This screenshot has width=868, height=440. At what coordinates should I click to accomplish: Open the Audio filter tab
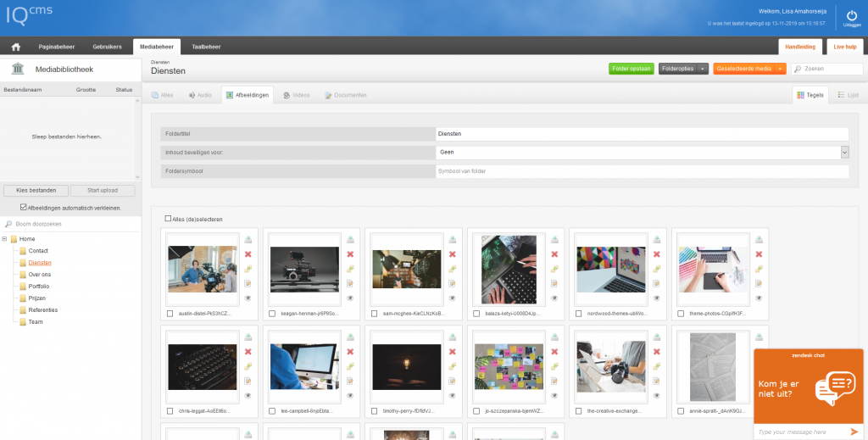200,95
